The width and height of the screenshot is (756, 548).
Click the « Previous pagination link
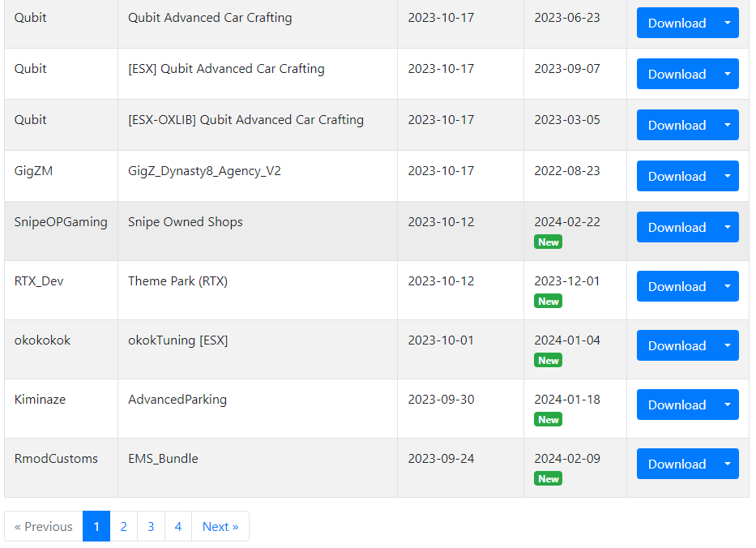click(44, 526)
